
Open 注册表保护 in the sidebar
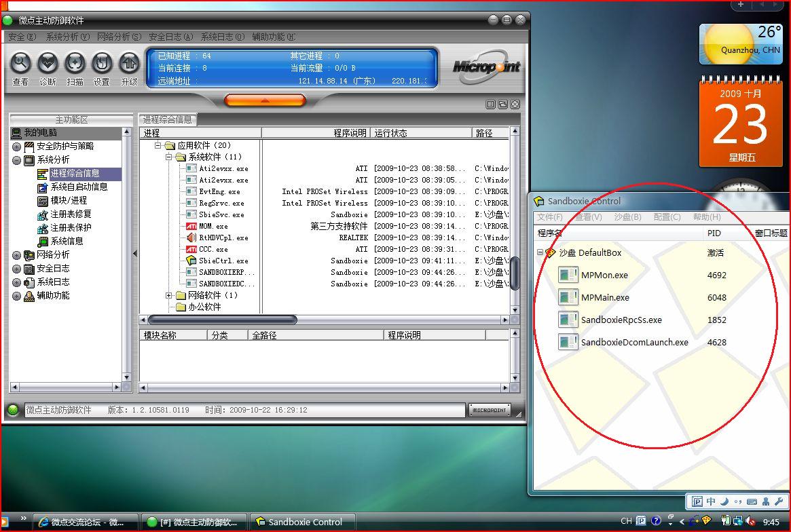(71, 228)
